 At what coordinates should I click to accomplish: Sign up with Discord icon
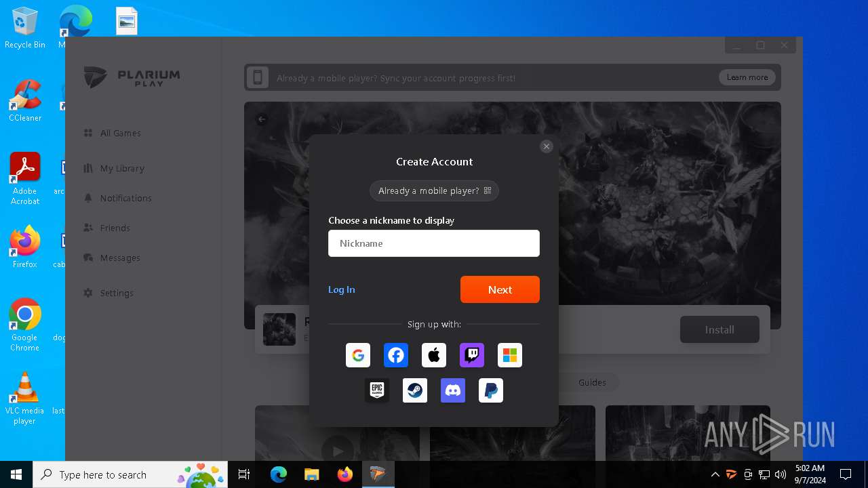(453, 390)
